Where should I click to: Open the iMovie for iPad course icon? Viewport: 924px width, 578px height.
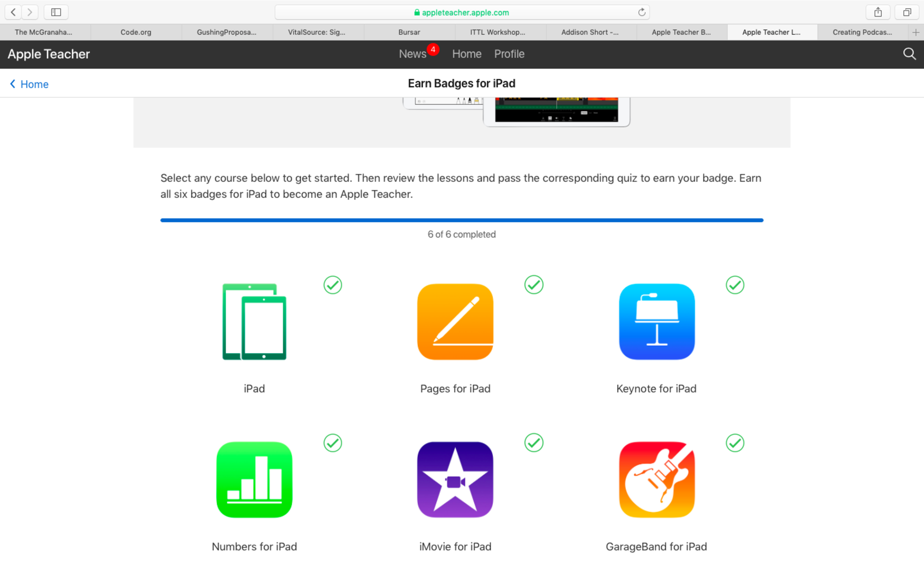click(x=455, y=480)
